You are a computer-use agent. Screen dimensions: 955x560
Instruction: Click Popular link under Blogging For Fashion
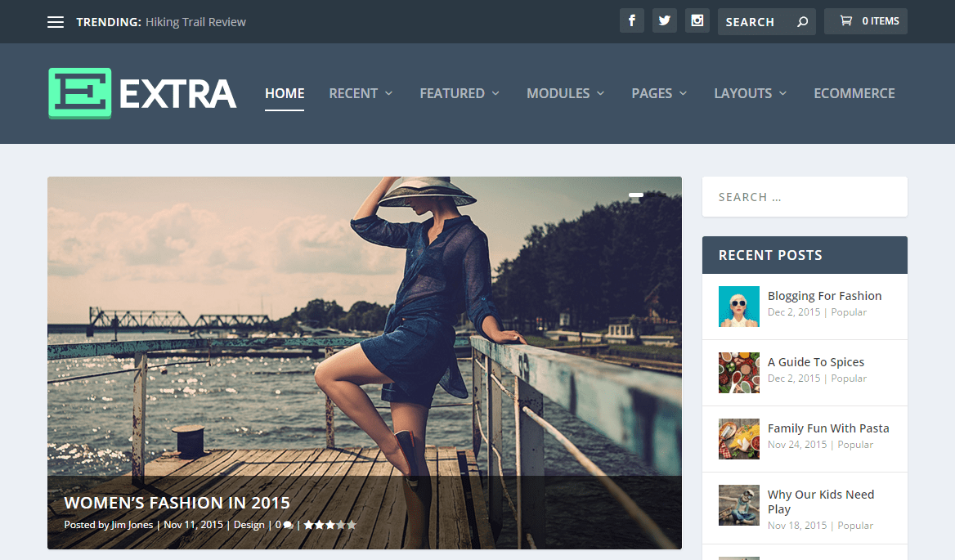[x=849, y=312]
